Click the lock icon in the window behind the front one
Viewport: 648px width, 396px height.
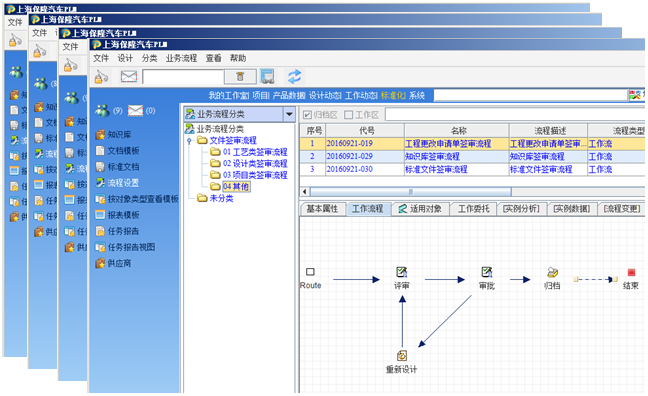70,65
